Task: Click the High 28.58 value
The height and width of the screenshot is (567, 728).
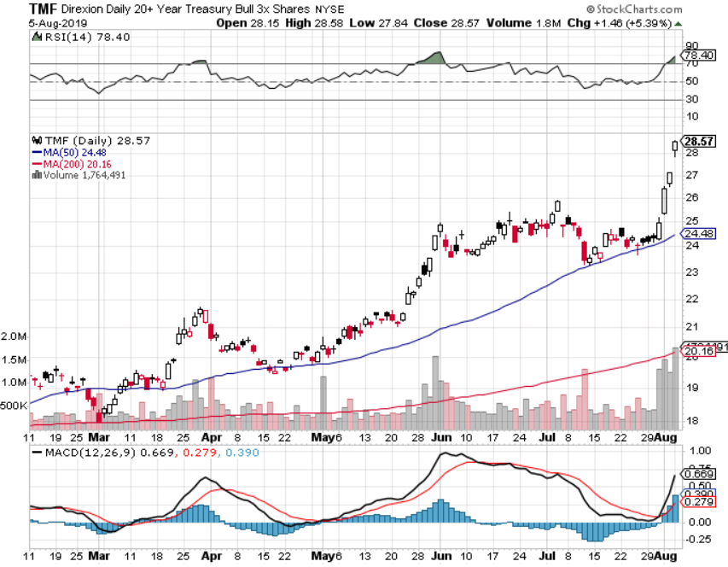Action: click(x=314, y=23)
